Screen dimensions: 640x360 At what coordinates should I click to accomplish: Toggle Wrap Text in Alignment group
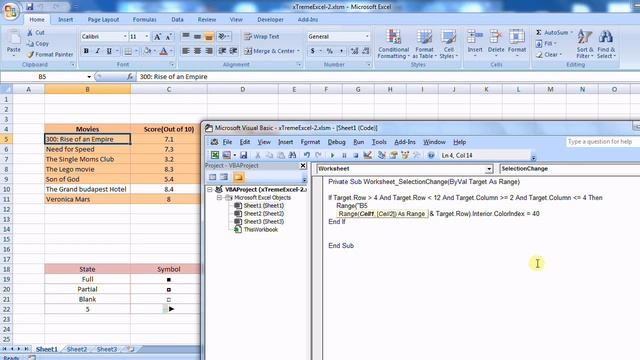262,37
